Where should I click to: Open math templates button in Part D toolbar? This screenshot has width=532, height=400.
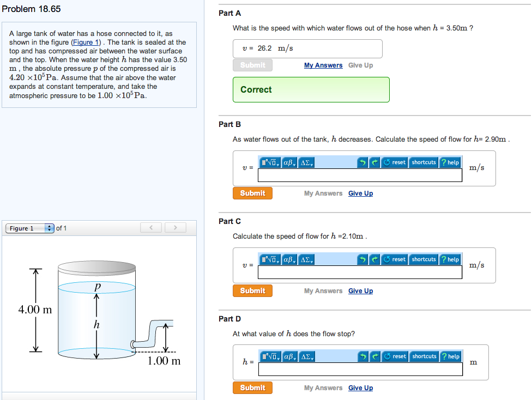click(x=271, y=356)
